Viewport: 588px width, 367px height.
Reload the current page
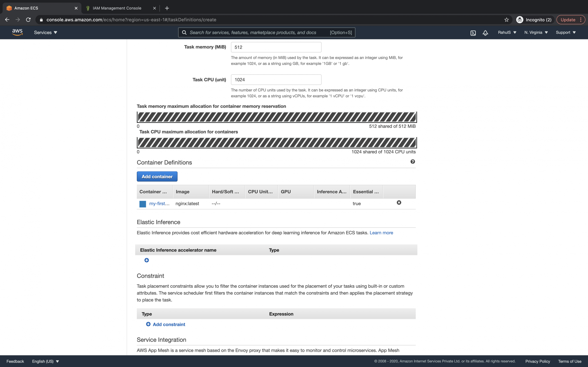(x=28, y=20)
